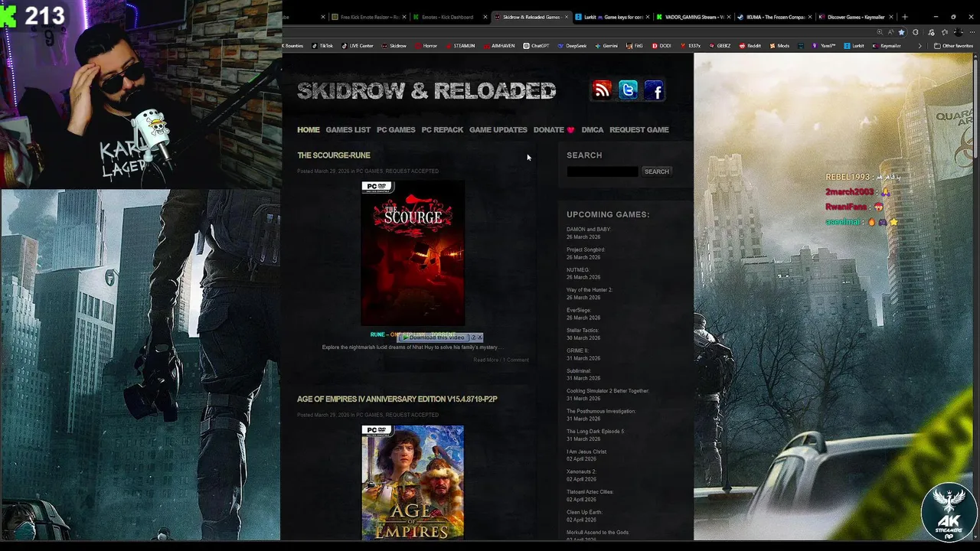The width and height of the screenshot is (980, 551).
Task: Click the Read aloud icon in address bar
Action: coord(890,32)
